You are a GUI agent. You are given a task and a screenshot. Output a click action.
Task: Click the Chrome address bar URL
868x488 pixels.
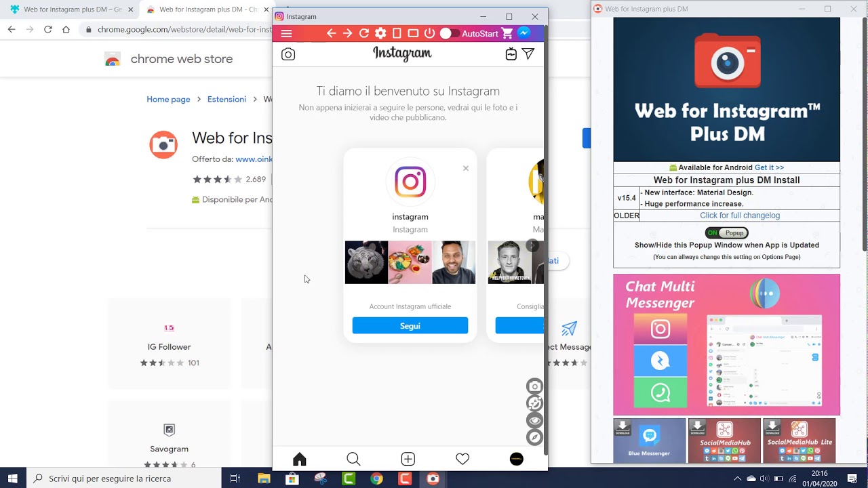tap(184, 29)
